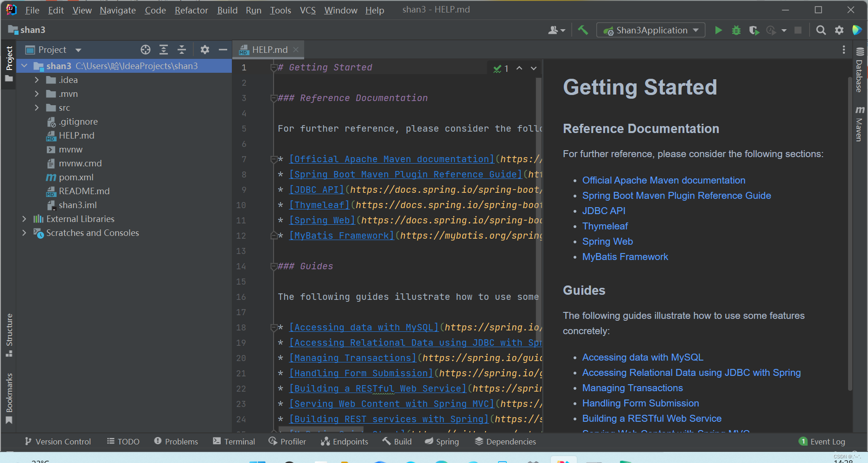Open Managing Transactions link in preview
This screenshot has width=868, height=463.
coord(632,388)
